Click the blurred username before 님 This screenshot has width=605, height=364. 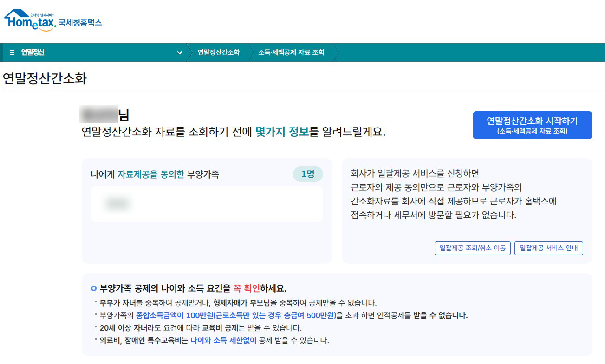pyautogui.click(x=100, y=115)
